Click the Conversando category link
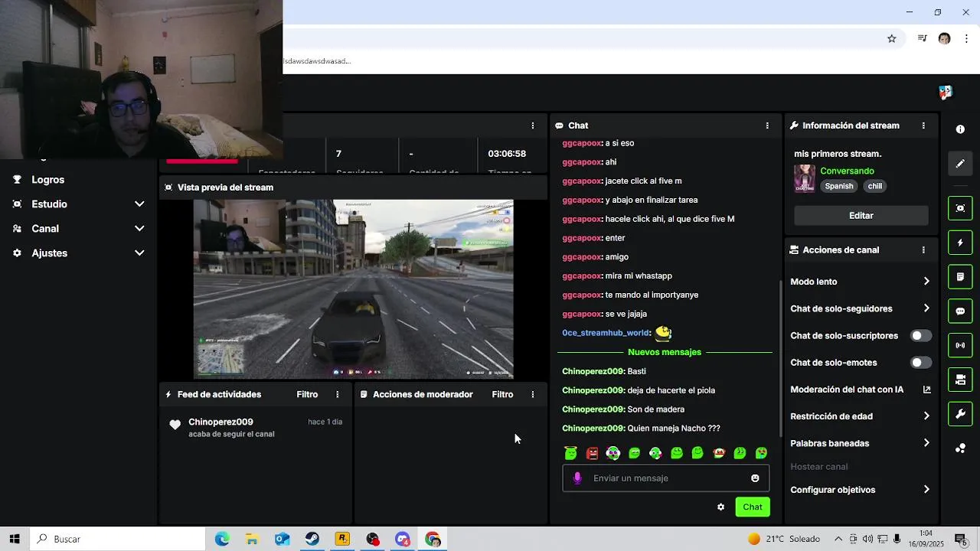The width and height of the screenshot is (980, 551). pyautogui.click(x=847, y=171)
